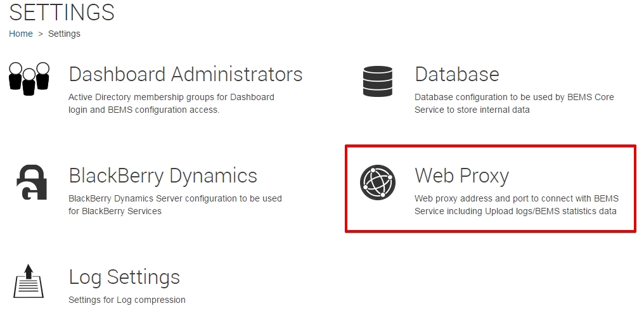Click the Web Proxy globe icon

pyautogui.click(x=378, y=182)
